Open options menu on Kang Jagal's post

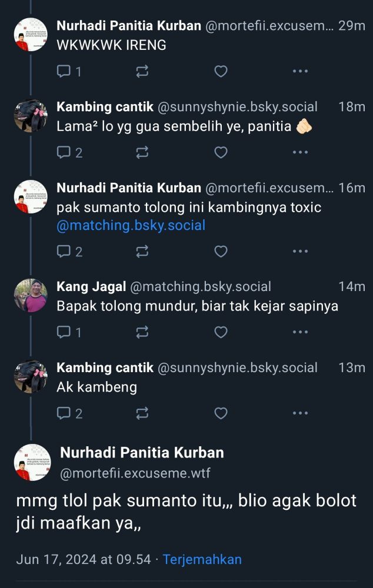[x=300, y=332]
